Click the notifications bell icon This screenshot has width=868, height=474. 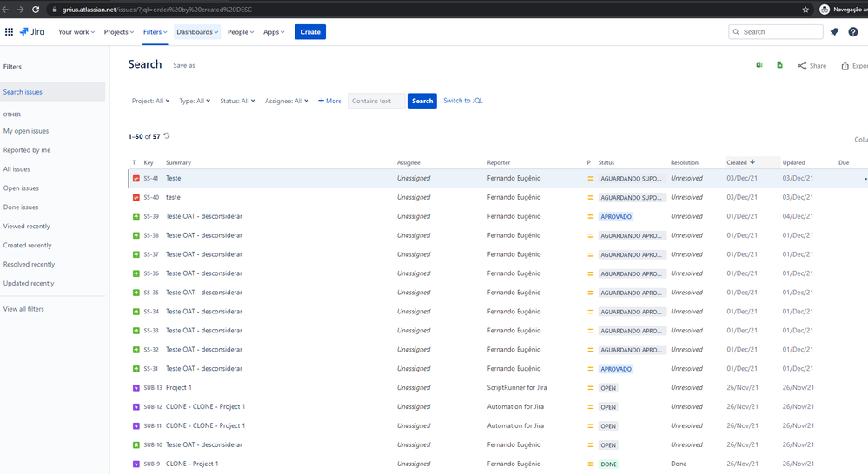[x=834, y=32]
